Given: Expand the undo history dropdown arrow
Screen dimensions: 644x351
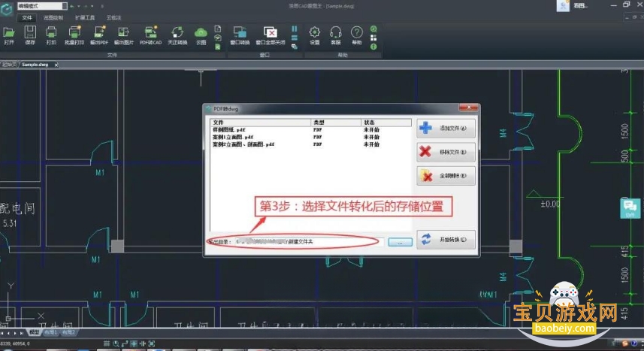Looking at the screenshot, I should click(79, 6).
